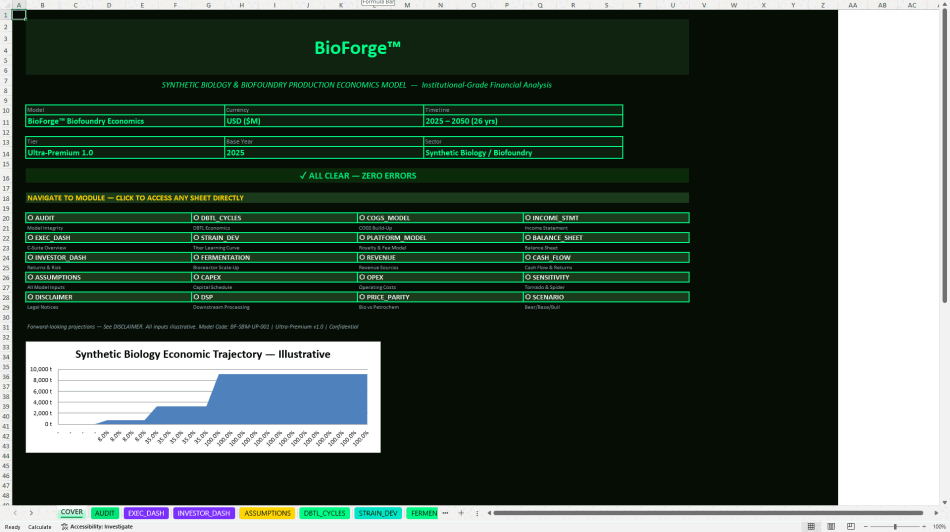Select 'Synthetic Biology / Biofoundry' sector cell
Viewport: 950px width, 532px height.
(523, 153)
